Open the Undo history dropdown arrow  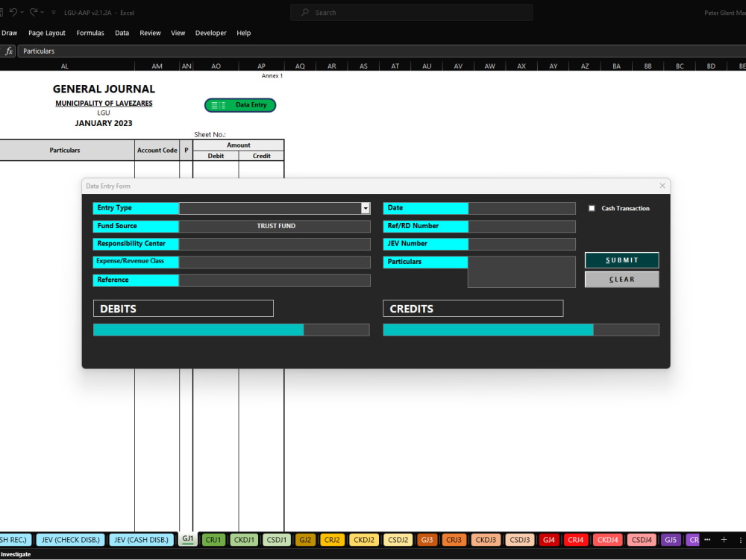22,13
